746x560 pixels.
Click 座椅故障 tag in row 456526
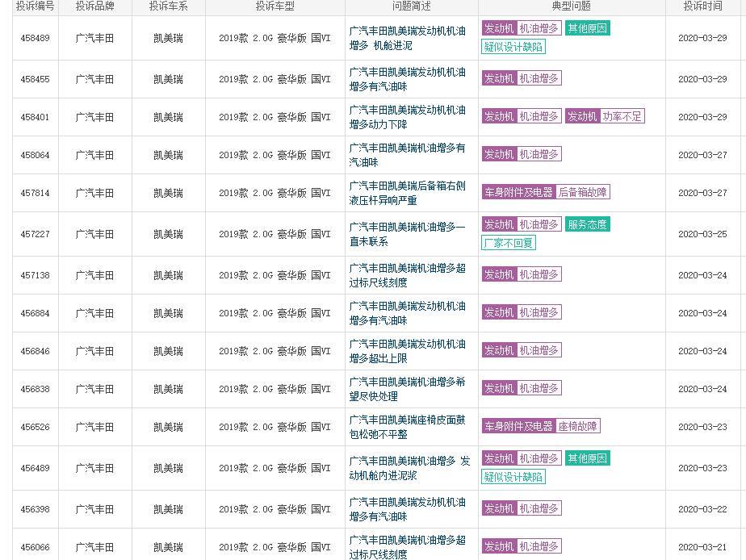click(577, 426)
